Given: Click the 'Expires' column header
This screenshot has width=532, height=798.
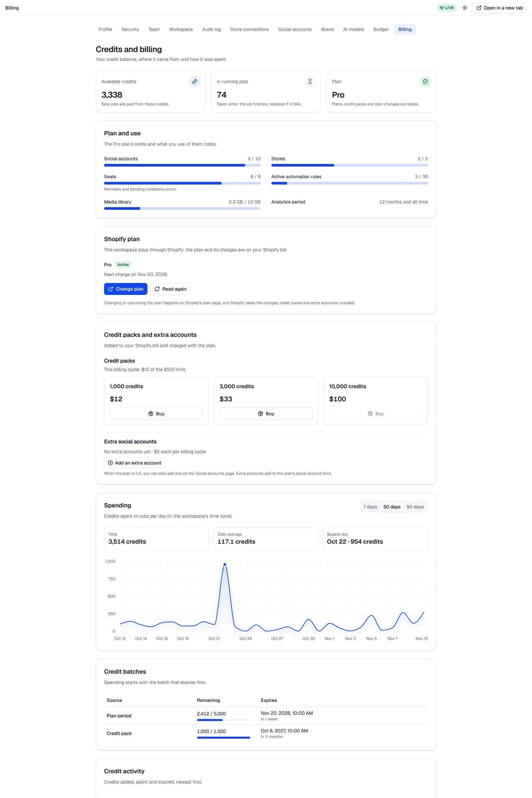Looking at the screenshot, I should pos(269,700).
